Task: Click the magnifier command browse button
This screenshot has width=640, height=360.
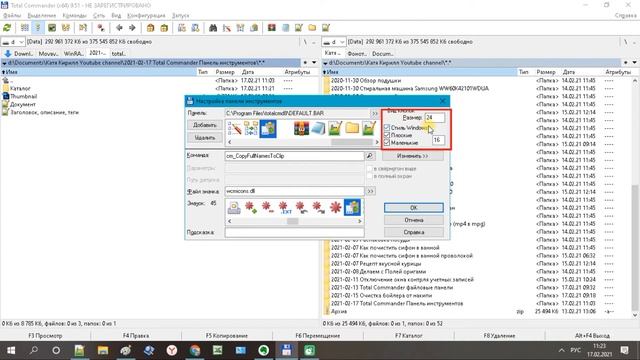Action: point(369,156)
